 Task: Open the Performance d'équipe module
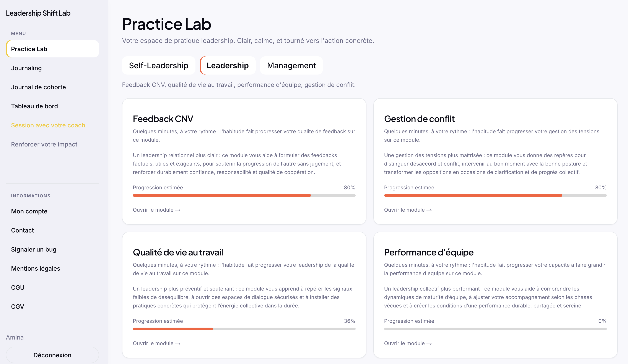(x=408, y=343)
